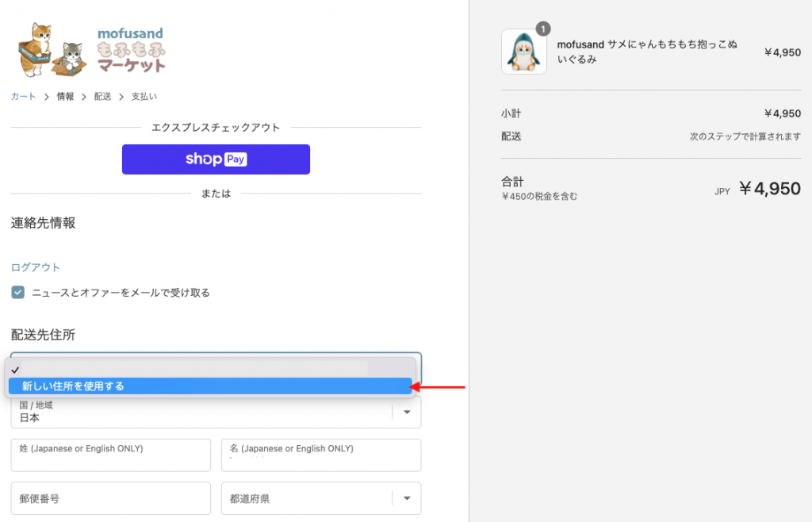Click the shark cat plush product thumbnail
Viewport: 812px width, 522px height.
[523, 52]
